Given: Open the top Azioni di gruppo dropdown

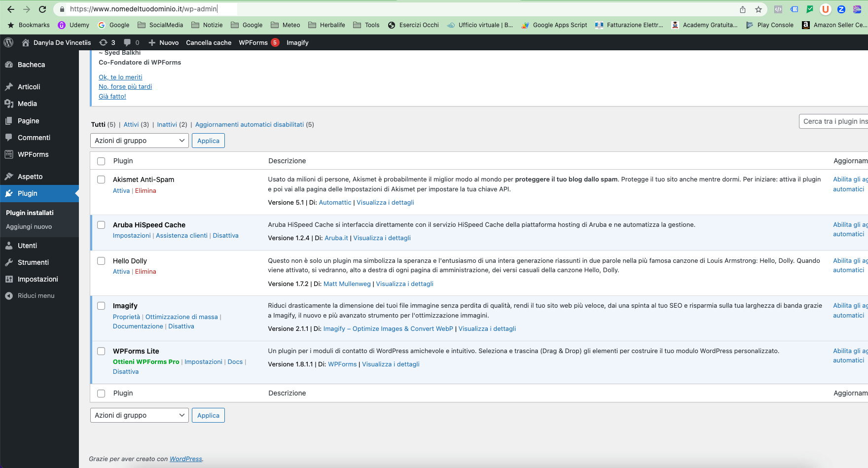Looking at the screenshot, I should click(x=139, y=141).
